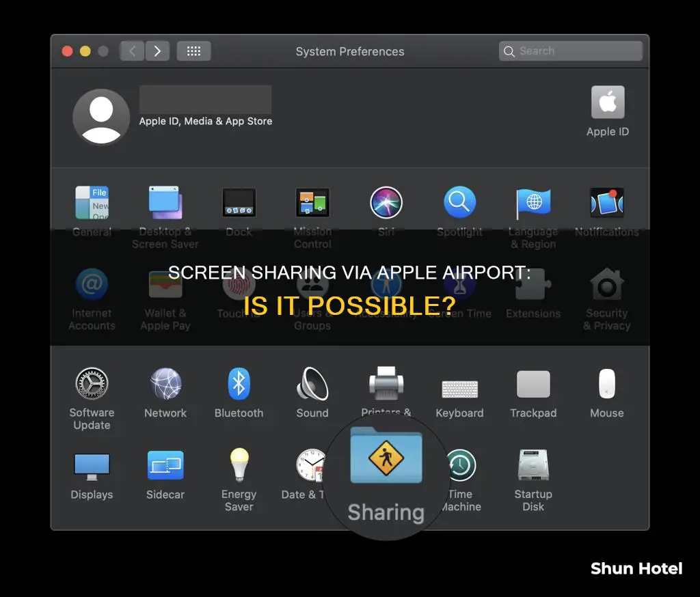Click Apple ID, Media & App Store text
This screenshot has height=597, width=700.
[205, 122]
